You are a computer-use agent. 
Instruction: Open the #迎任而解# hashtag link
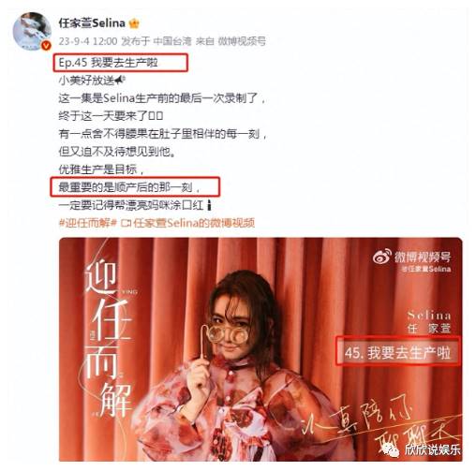88,223
